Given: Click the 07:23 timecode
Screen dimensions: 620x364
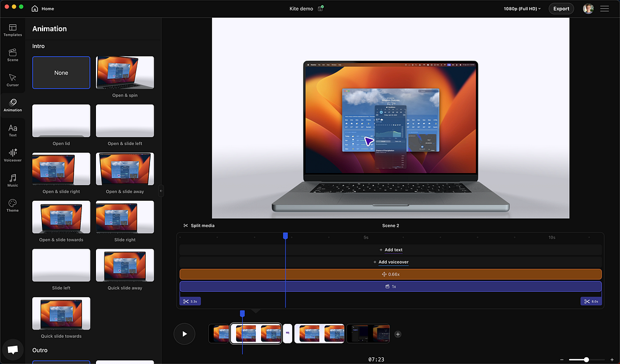Looking at the screenshot, I should (x=376, y=359).
